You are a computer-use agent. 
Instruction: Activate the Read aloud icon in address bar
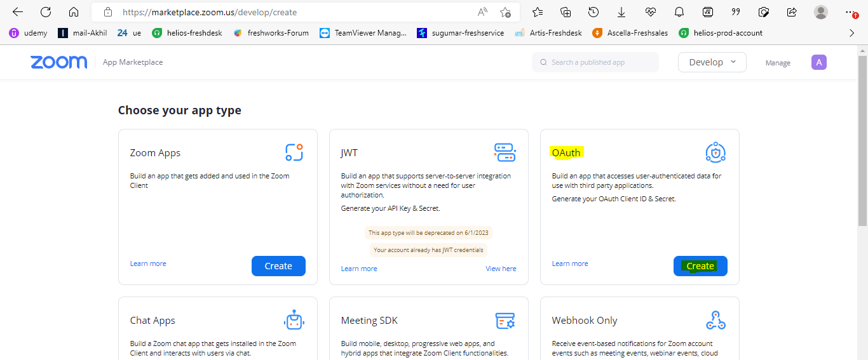coord(483,12)
